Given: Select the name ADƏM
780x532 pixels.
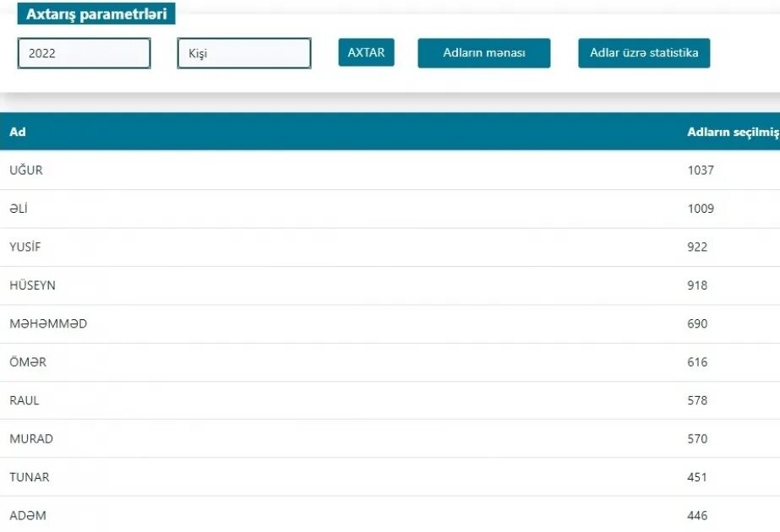Looking at the screenshot, I should 28,516.
